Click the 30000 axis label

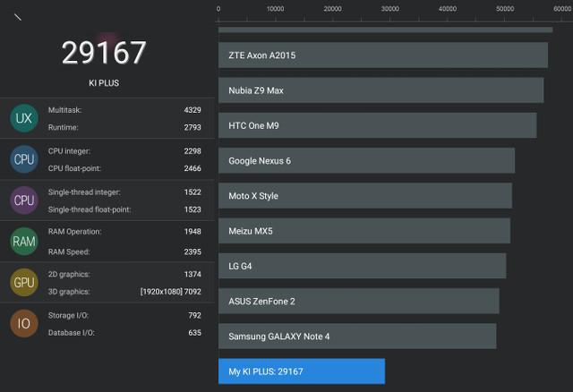click(390, 9)
